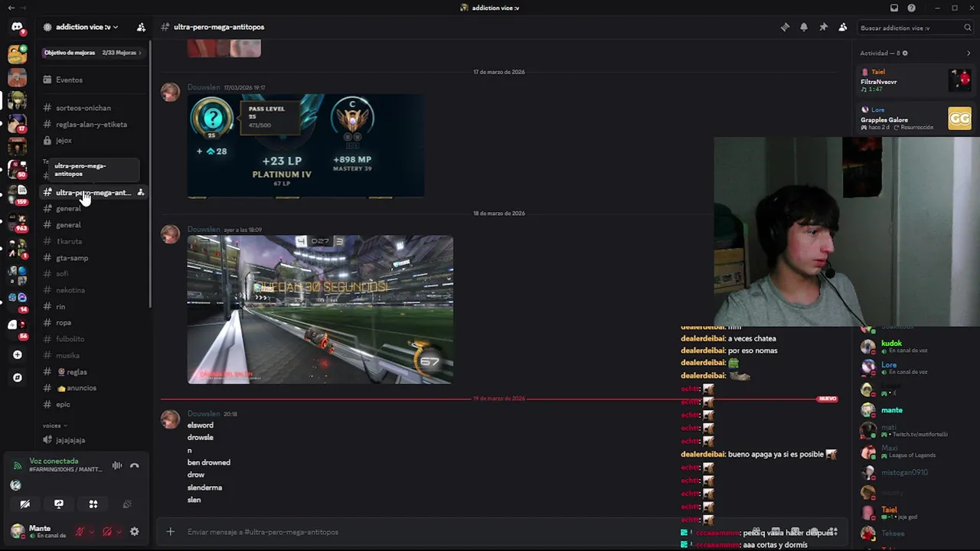This screenshot has height=551, width=980.
Task: Open Lore's Grapples Galore activity card
Action: pos(915,119)
